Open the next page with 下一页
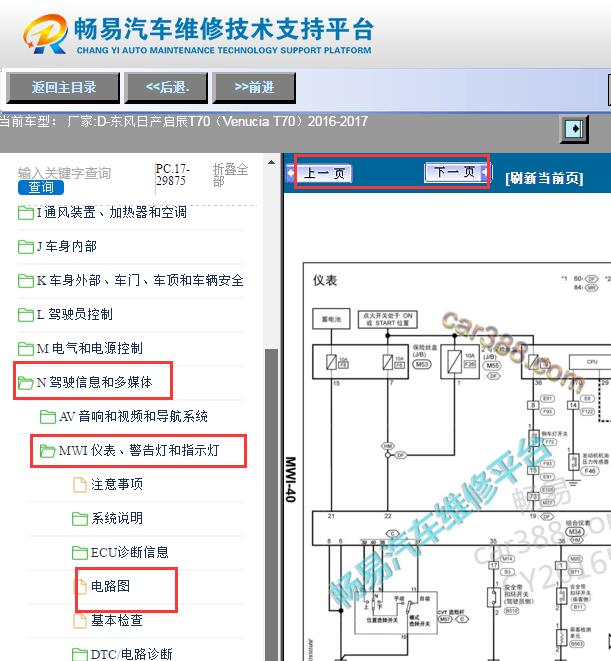The image size is (611, 661). tap(455, 172)
